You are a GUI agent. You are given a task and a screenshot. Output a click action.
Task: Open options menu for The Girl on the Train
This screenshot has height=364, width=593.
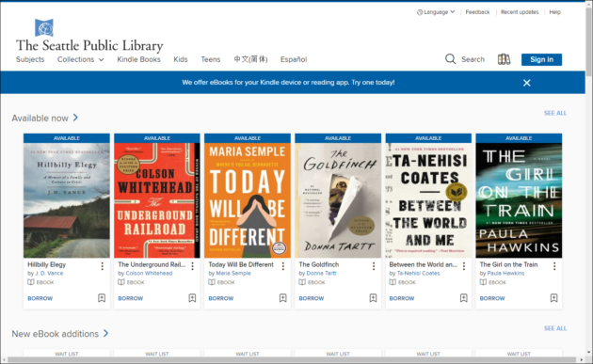pos(554,266)
